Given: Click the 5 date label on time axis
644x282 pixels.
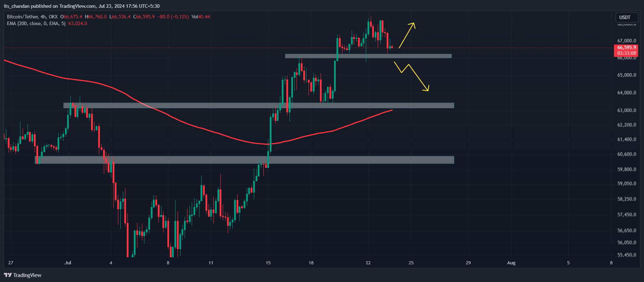Looking at the screenshot, I should [x=568, y=263].
